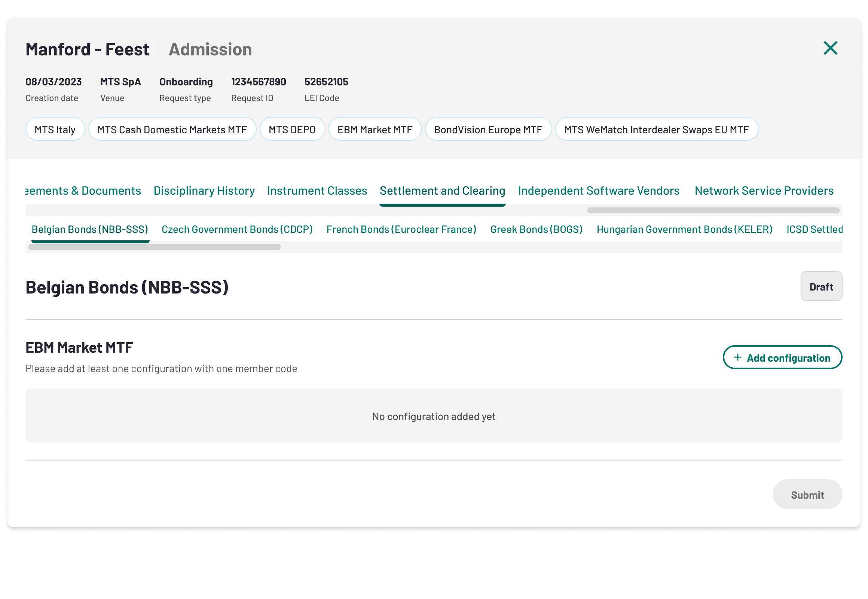The height and width of the screenshot is (599, 868).
Task: Switch to ICSD Settled sub-tab
Action: (814, 229)
